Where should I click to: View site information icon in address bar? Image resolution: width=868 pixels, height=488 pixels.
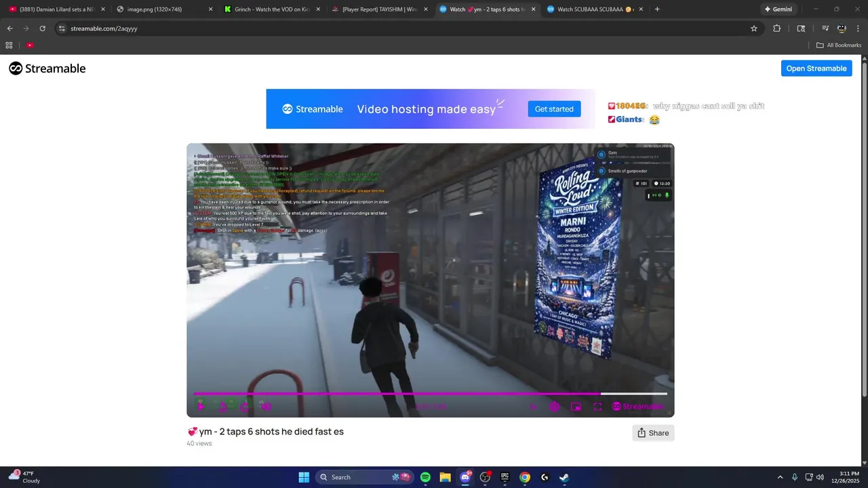[62, 28]
